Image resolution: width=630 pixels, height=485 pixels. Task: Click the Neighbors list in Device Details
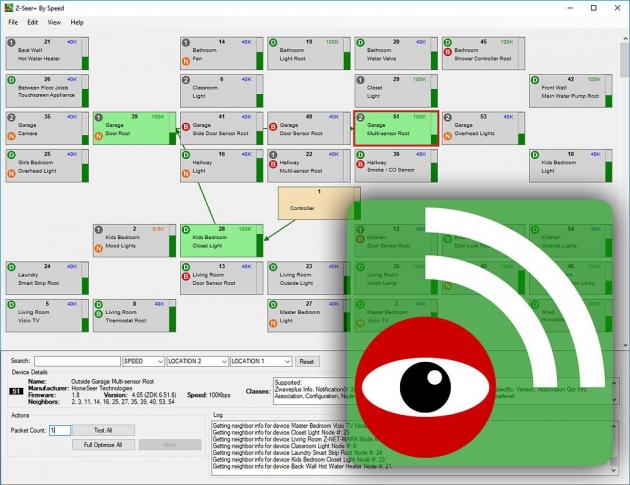tap(123, 401)
